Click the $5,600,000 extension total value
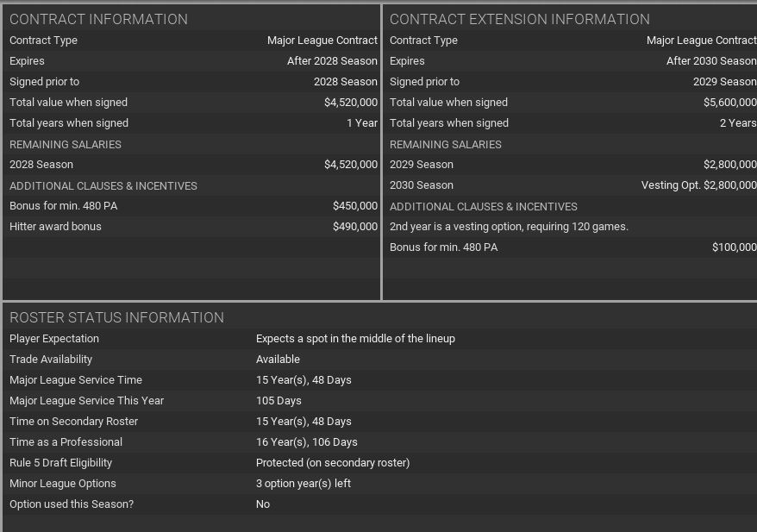The image size is (757, 532). [x=729, y=103]
